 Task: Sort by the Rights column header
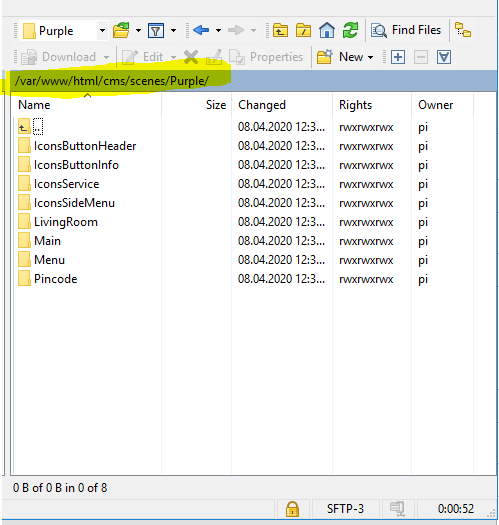(x=355, y=105)
